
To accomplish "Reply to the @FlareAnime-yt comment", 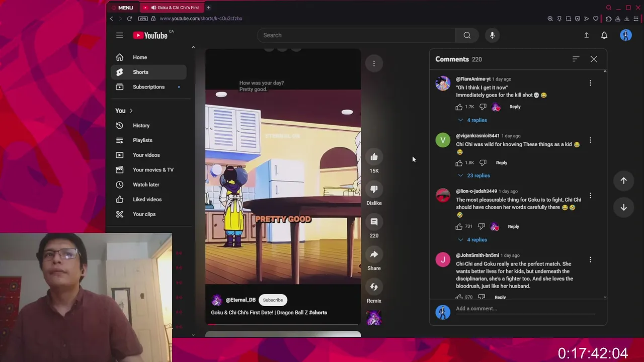I will click(x=515, y=107).
